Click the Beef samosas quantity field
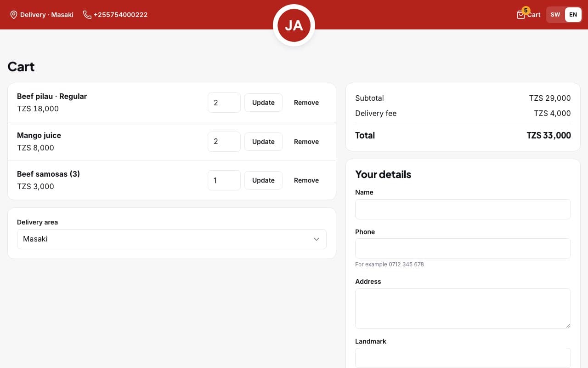The width and height of the screenshot is (588, 368). [x=224, y=180]
